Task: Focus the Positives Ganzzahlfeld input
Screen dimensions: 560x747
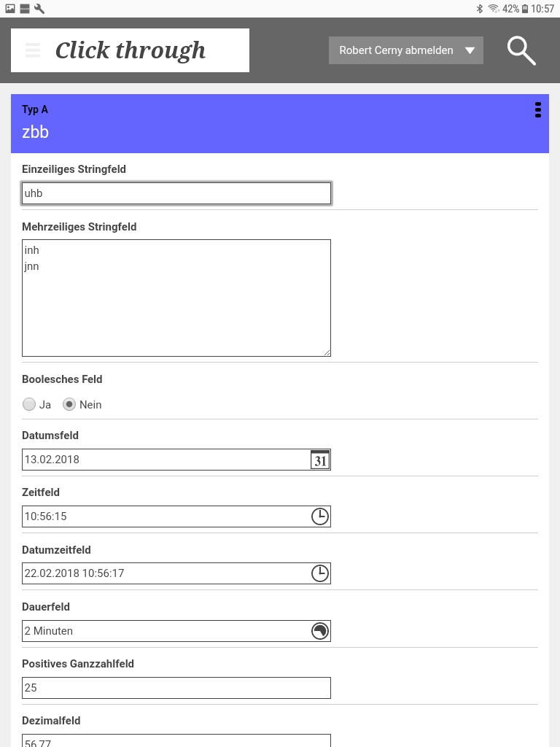Action: click(x=176, y=688)
